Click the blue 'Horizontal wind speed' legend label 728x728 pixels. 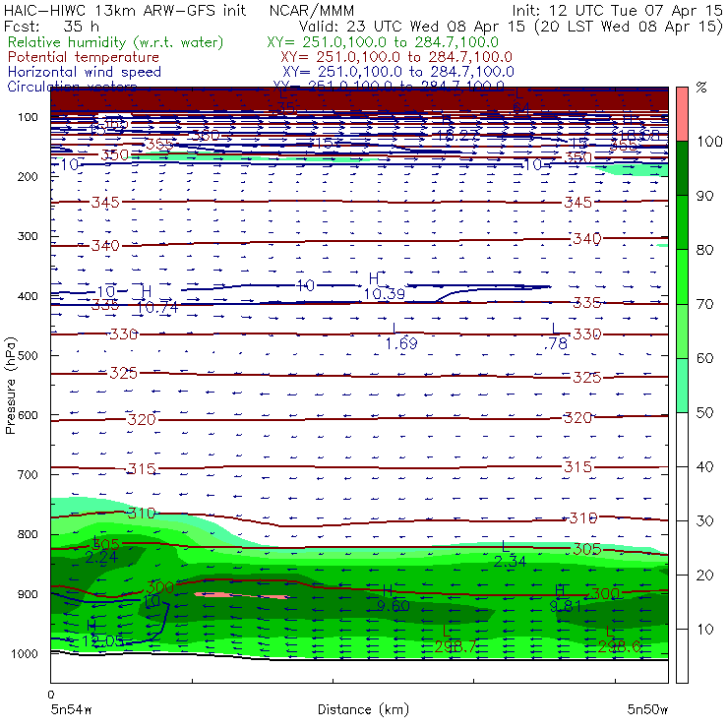[x=84, y=72]
